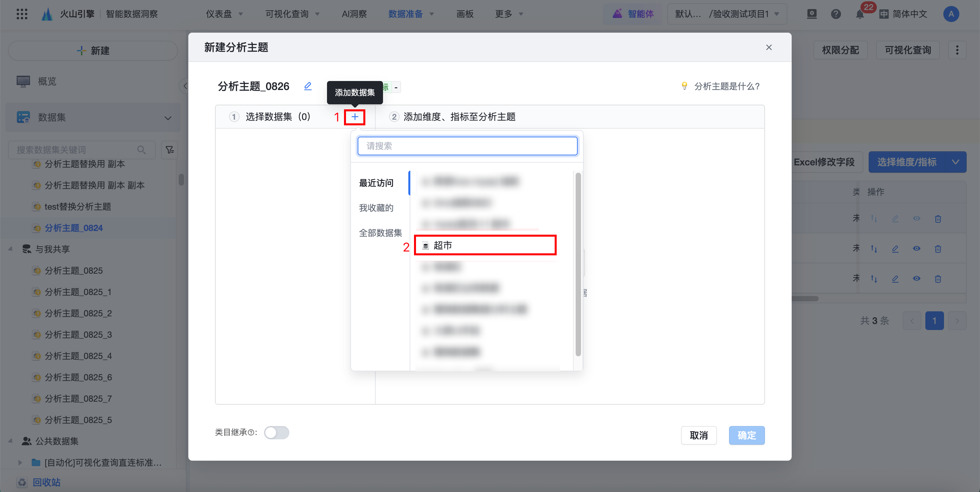
Task: Open the 回收站 recycle bin
Action: [46, 482]
